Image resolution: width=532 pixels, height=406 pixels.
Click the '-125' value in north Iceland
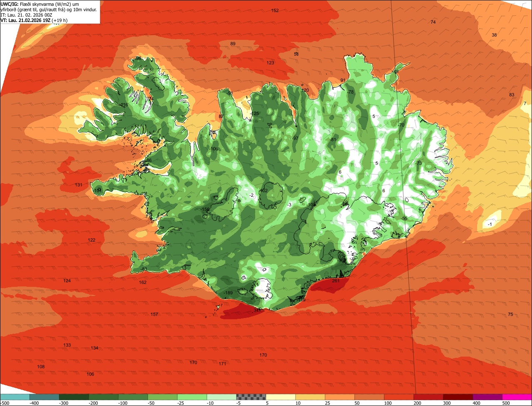point(254,113)
